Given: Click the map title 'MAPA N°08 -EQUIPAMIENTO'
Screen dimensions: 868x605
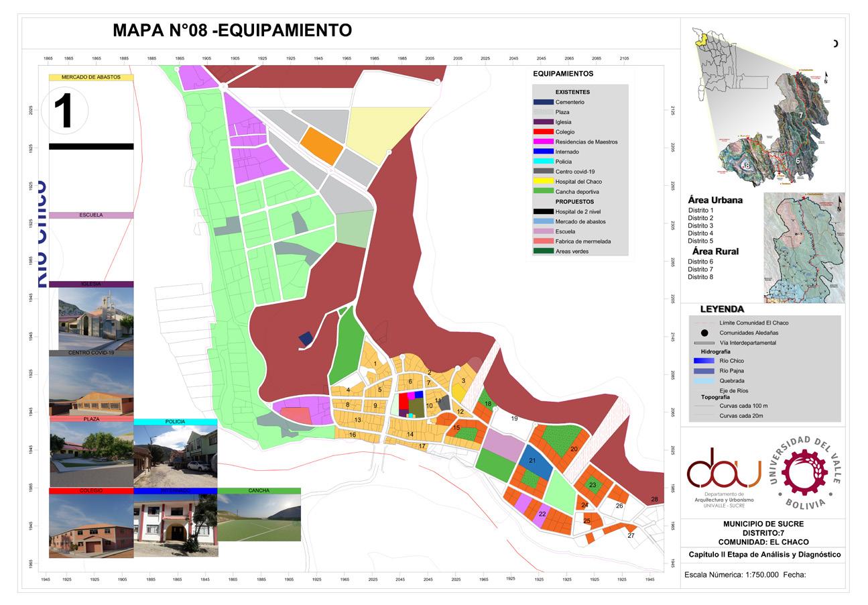Looking at the screenshot, I should (x=232, y=30).
